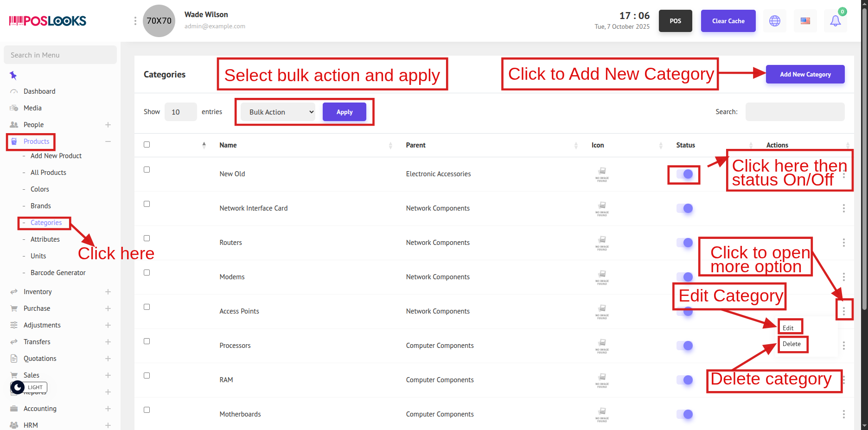Open Barcode Generator in the sidebar
The image size is (868, 430).
click(58, 273)
